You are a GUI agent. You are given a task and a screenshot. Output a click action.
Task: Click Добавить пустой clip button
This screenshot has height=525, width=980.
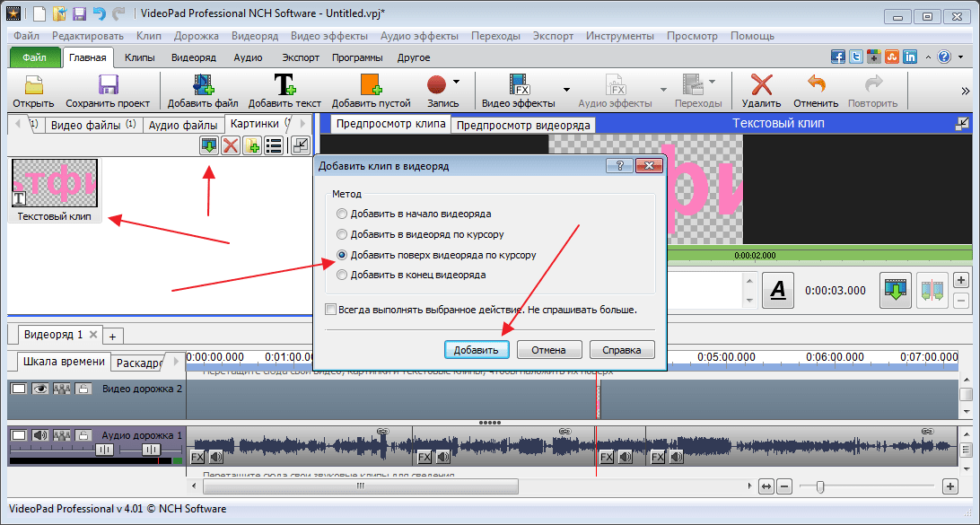371,92
